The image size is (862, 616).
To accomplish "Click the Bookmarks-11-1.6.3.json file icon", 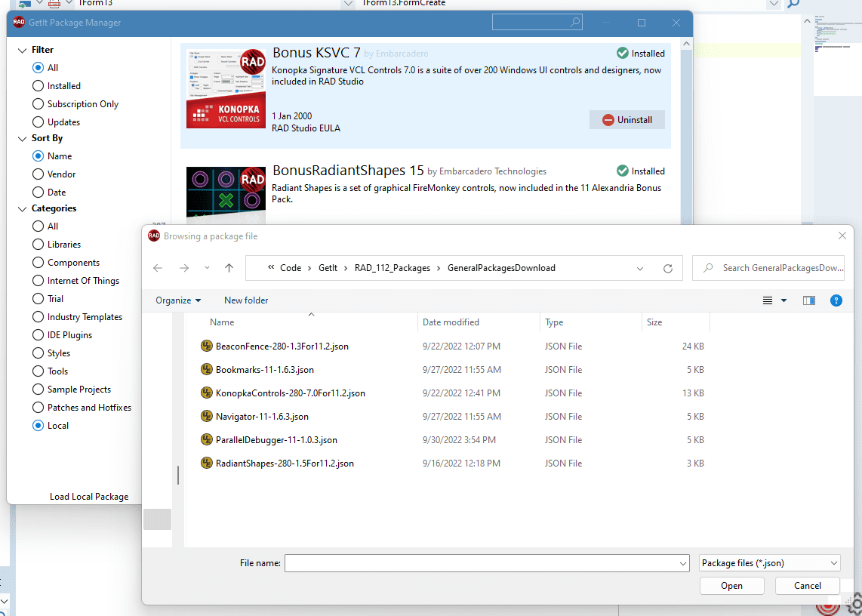I will click(x=207, y=370).
